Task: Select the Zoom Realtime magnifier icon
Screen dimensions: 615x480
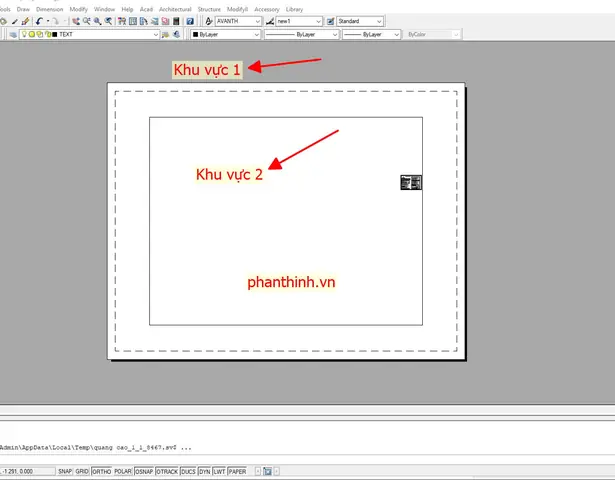Action: [87, 21]
